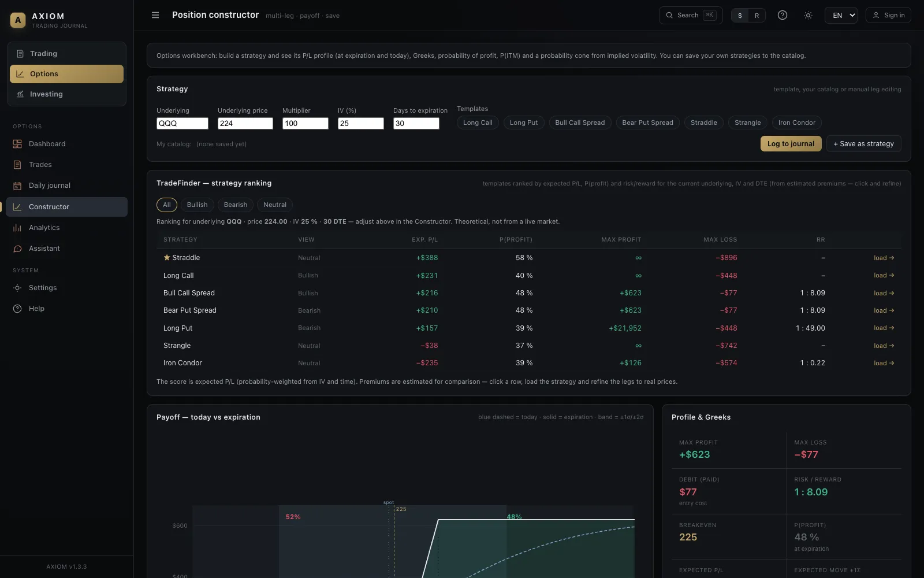This screenshot has height=578, width=924.
Task: Click the Breakeven value 225
Action: pyautogui.click(x=688, y=537)
